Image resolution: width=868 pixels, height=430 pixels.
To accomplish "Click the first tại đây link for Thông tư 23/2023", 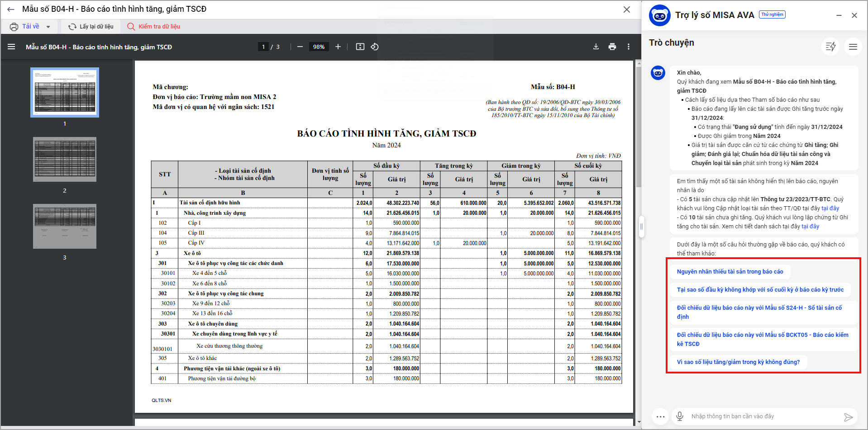I will [x=830, y=208].
